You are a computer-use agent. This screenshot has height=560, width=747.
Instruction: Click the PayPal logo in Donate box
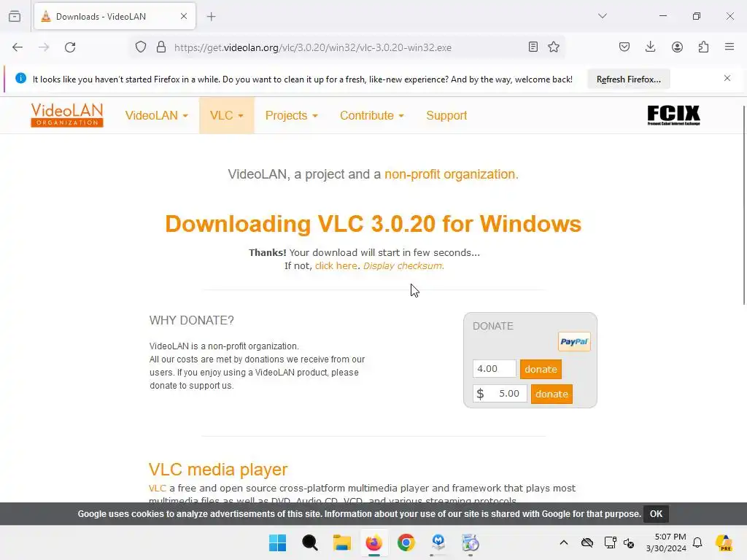click(x=574, y=341)
